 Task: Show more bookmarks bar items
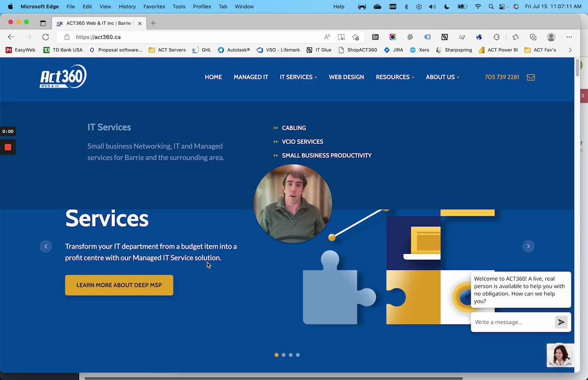tap(570, 50)
